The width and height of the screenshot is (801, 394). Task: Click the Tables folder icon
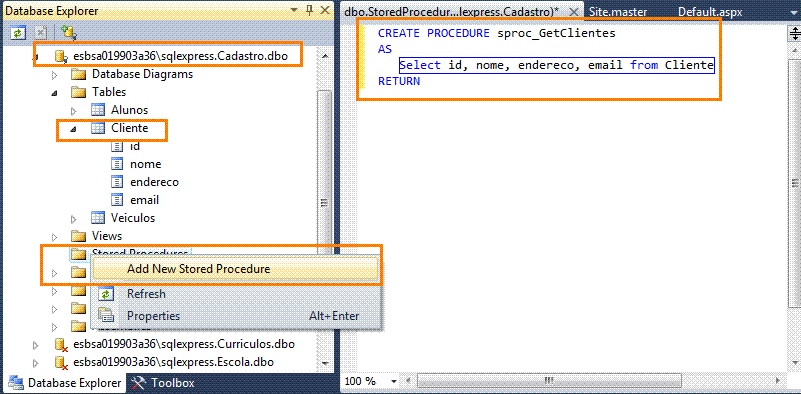78,92
